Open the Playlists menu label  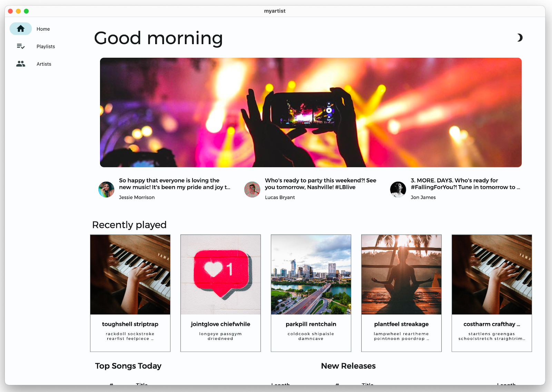[46, 47]
